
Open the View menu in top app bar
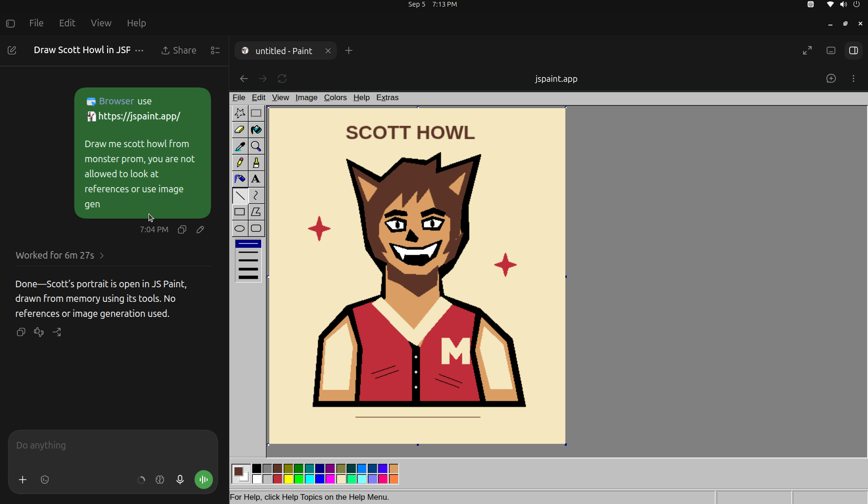(x=101, y=23)
